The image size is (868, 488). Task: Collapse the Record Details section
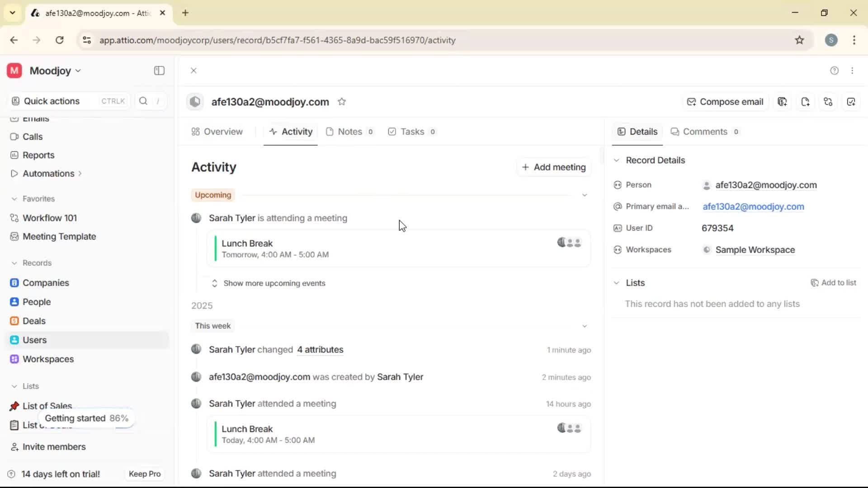617,160
